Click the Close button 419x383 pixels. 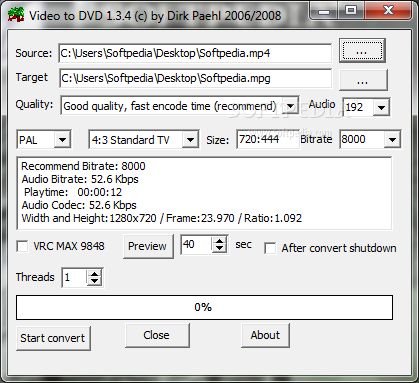157,335
